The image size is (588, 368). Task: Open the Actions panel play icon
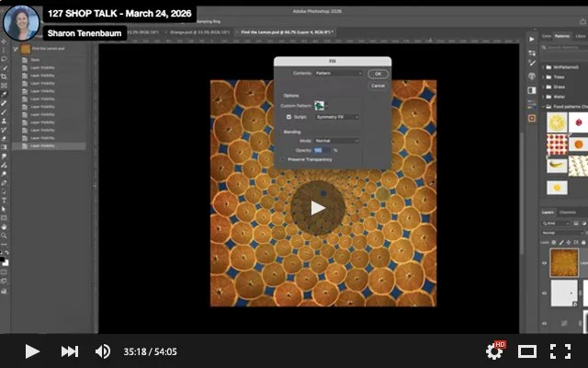point(532,39)
